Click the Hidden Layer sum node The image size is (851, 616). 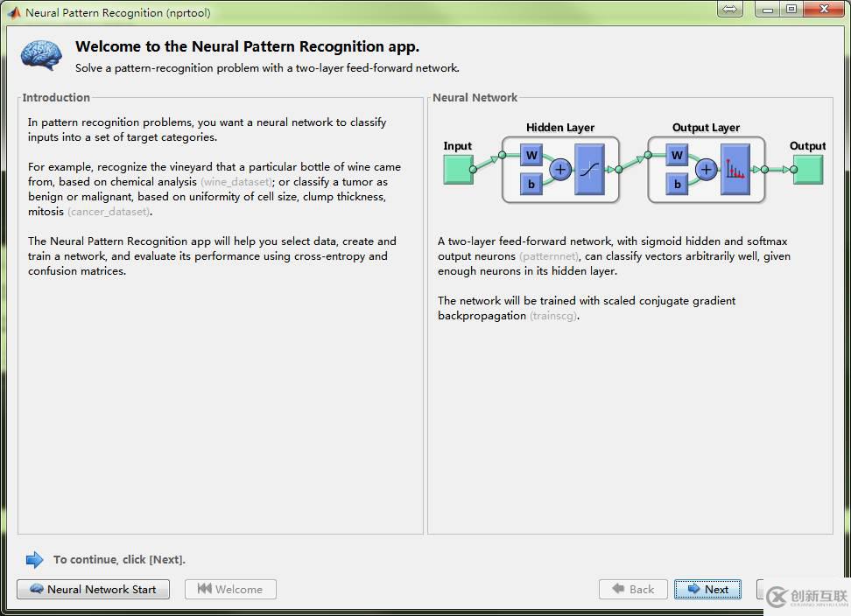coord(560,169)
